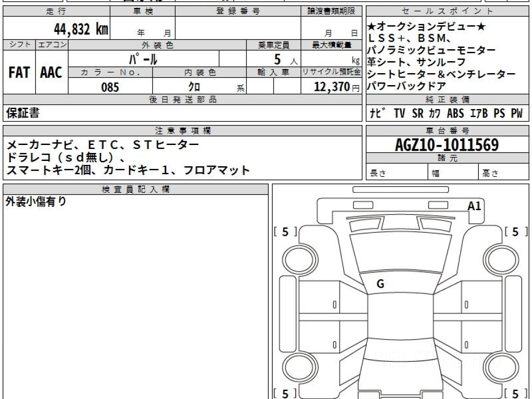
Task: Click the シフト header
Action: pyautogui.click(x=19, y=45)
